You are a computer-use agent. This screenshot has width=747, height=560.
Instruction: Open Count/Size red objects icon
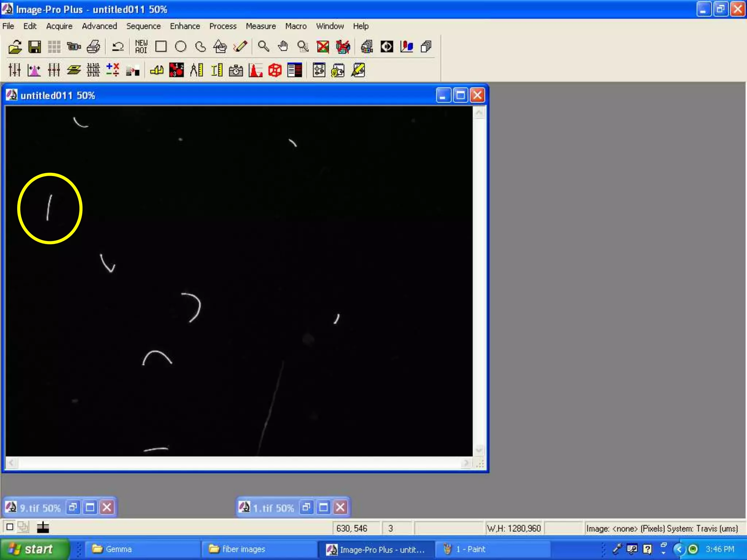click(177, 70)
